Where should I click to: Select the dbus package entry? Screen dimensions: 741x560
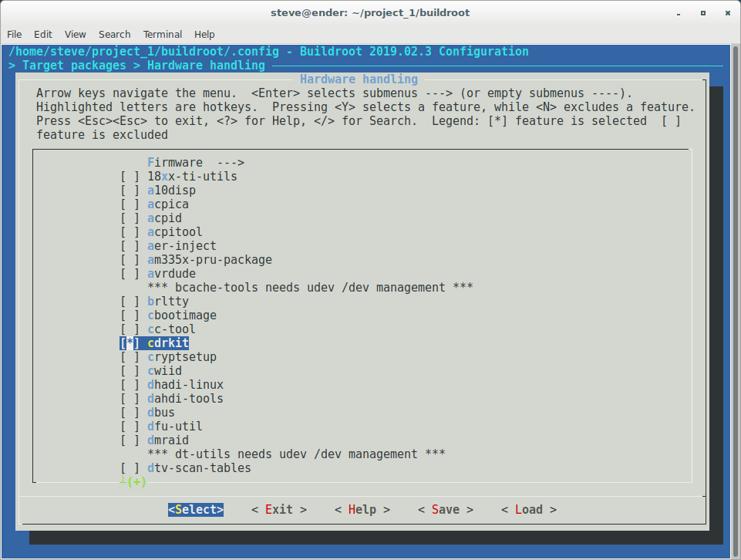click(x=161, y=413)
